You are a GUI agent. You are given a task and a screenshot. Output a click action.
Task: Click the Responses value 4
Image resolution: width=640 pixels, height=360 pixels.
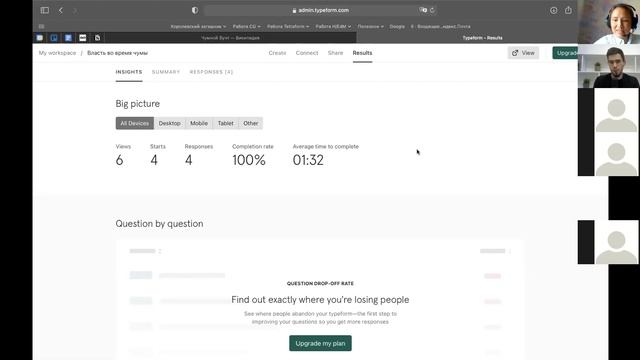189,160
